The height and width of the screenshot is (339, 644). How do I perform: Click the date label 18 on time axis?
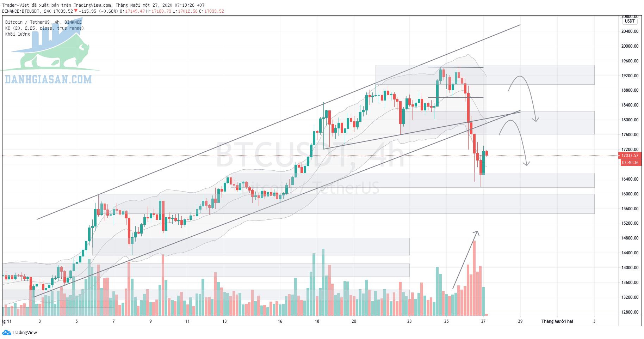click(x=317, y=321)
